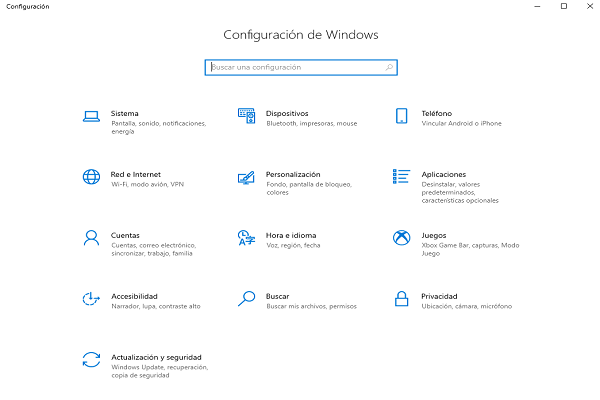Select the 'Privacidad' category label
This screenshot has width=600, height=400.
439,296
